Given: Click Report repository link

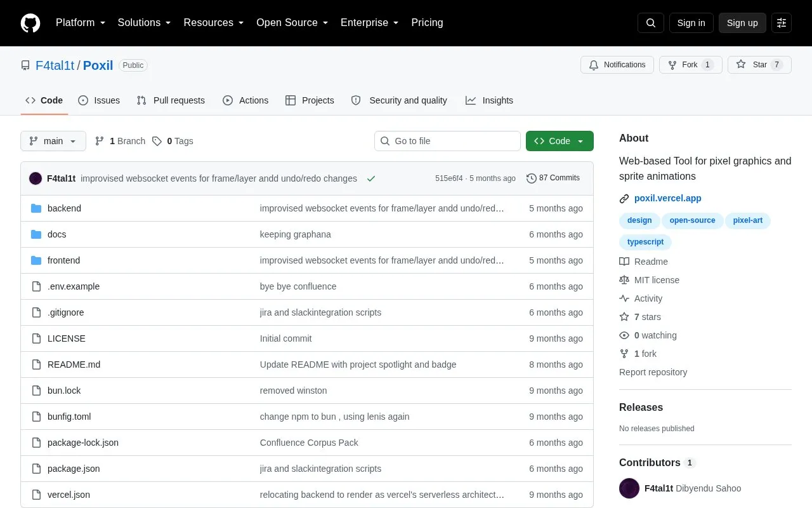Looking at the screenshot, I should tap(653, 372).
